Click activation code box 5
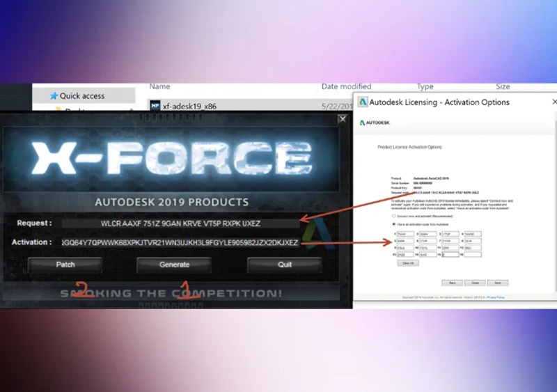The image size is (557, 392). [405, 241]
